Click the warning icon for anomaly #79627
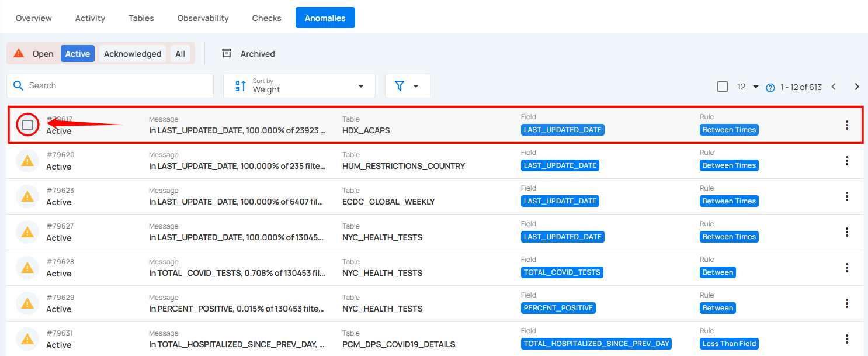The image size is (868, 356). click(x=27, y=232)
